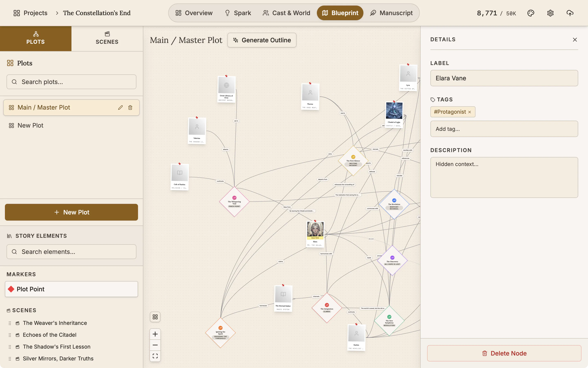Focus the Search elements field
This screenshot has height=368, width=588.
(71, 252)
